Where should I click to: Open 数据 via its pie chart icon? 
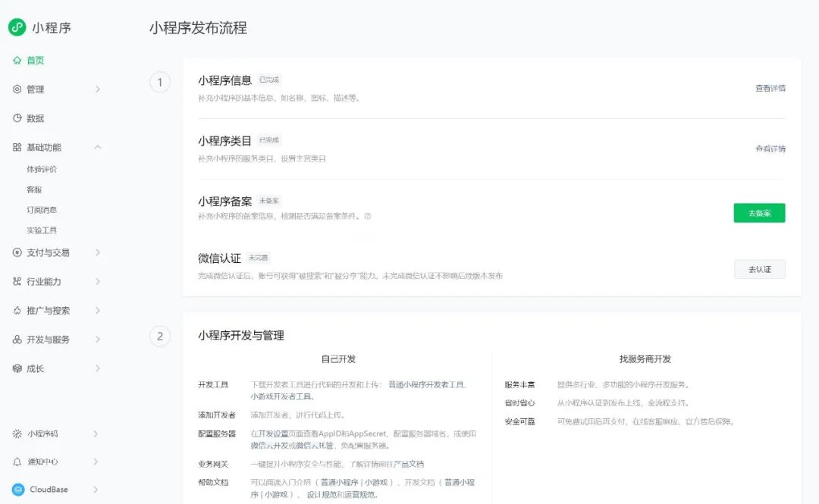17,118
